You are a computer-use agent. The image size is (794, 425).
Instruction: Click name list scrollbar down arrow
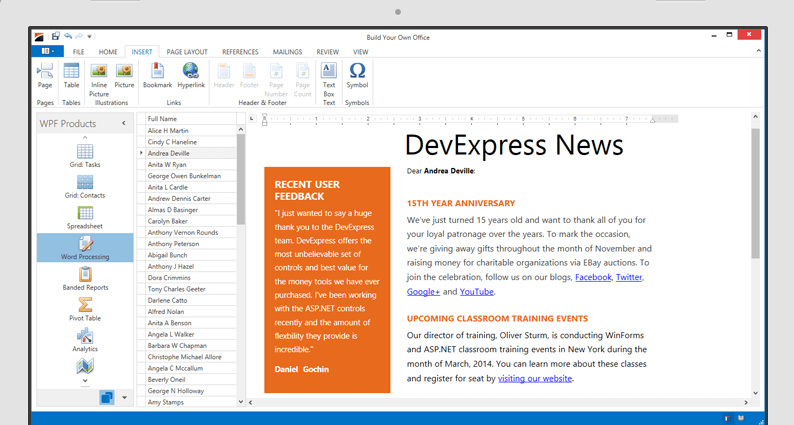click(241, 402)
